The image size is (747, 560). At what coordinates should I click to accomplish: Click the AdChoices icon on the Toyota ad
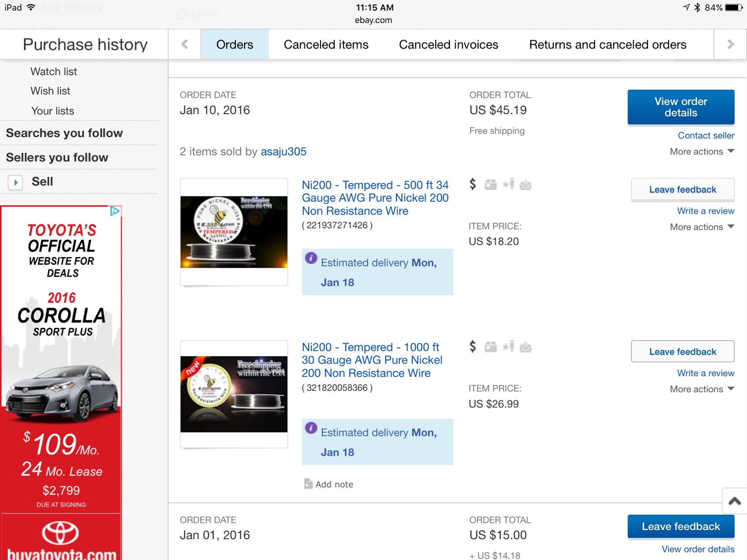tap(115, 211)
